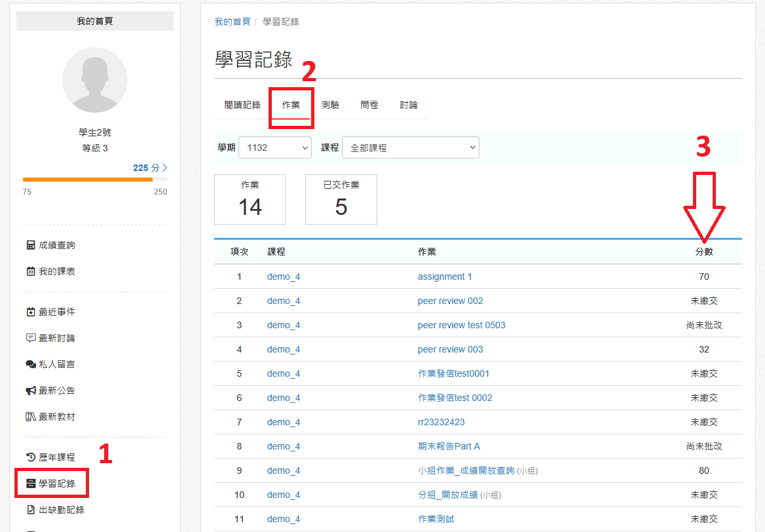Image resolution: width=765 pixels, height=532 pixels.
Task: Click the orange points progress bar
Action: (88, 179)
